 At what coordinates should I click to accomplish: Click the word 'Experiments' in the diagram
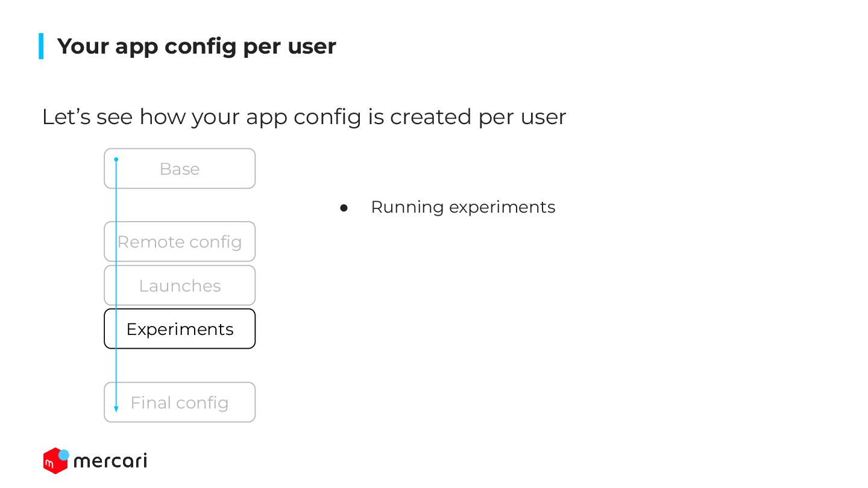click(x=180, y=330)
